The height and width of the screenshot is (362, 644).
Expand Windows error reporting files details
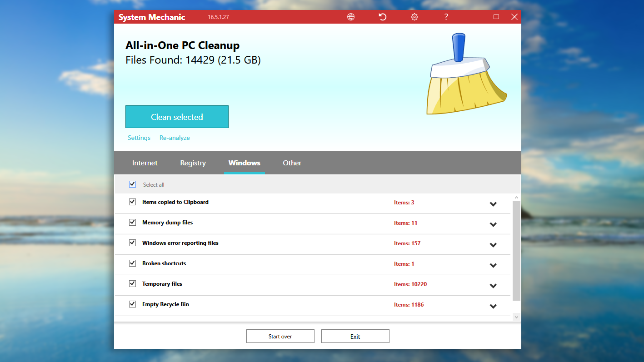pyautogui.click(x=493, y=245)
